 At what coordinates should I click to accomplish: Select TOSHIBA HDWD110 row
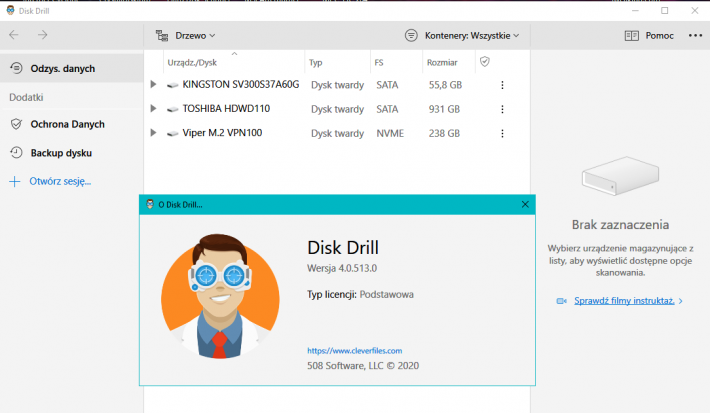(337, 109)
